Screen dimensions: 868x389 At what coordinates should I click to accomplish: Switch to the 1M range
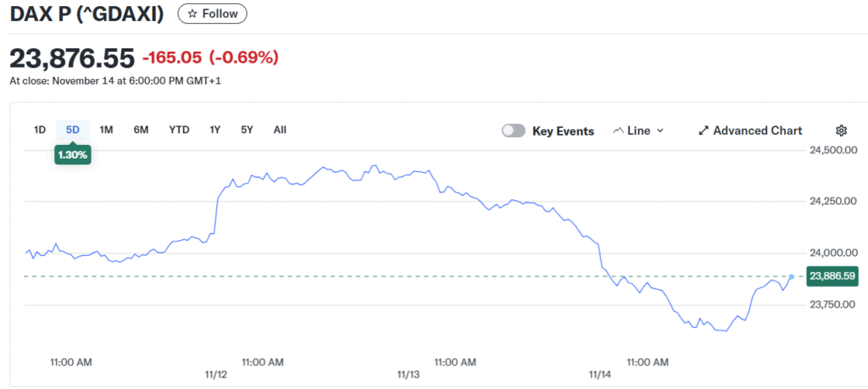pos(106,130)
